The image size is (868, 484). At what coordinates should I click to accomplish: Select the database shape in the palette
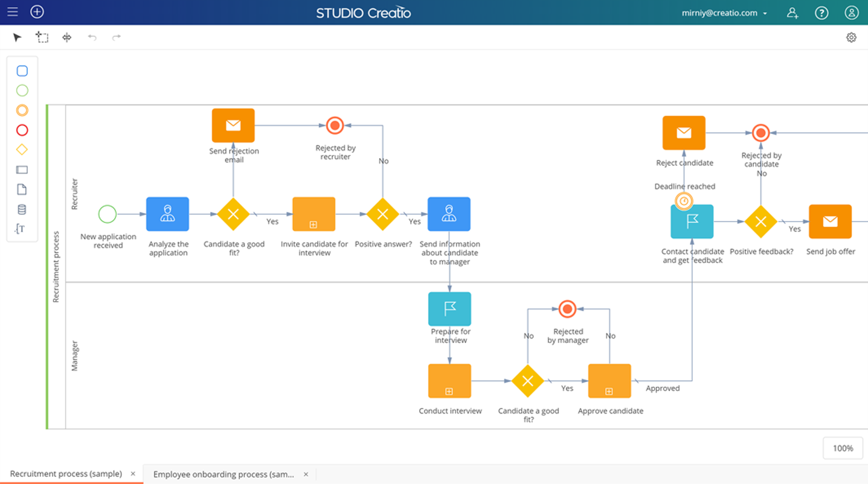(22, 209)
